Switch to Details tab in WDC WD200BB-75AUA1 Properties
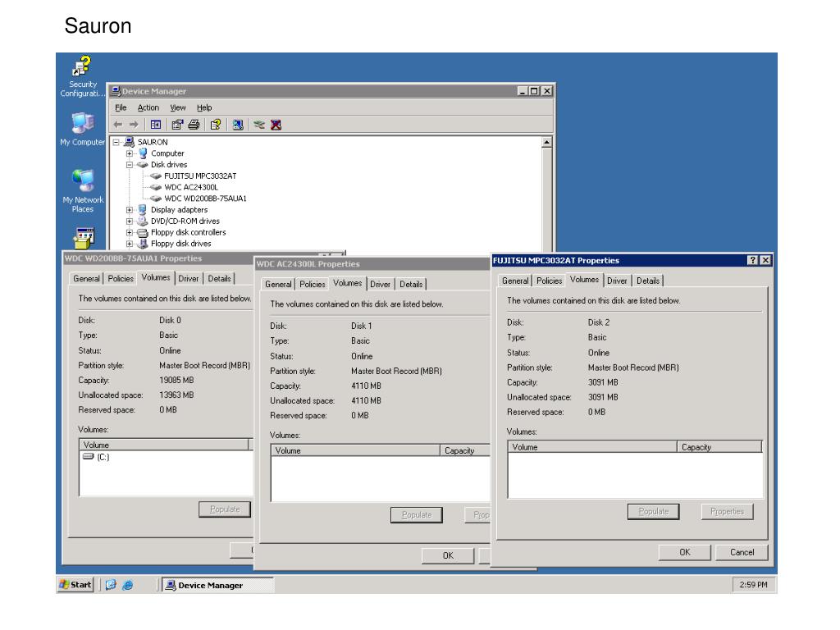 (219, 279)
